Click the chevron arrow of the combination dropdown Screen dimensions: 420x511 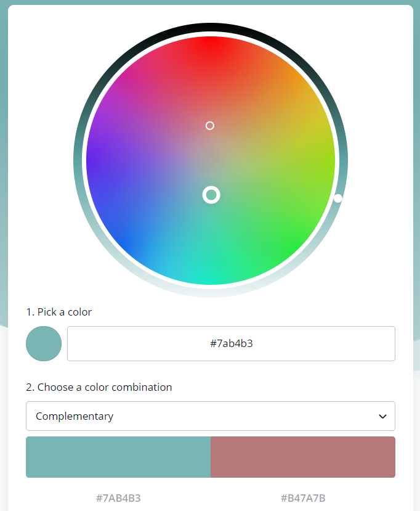(382, 416)
